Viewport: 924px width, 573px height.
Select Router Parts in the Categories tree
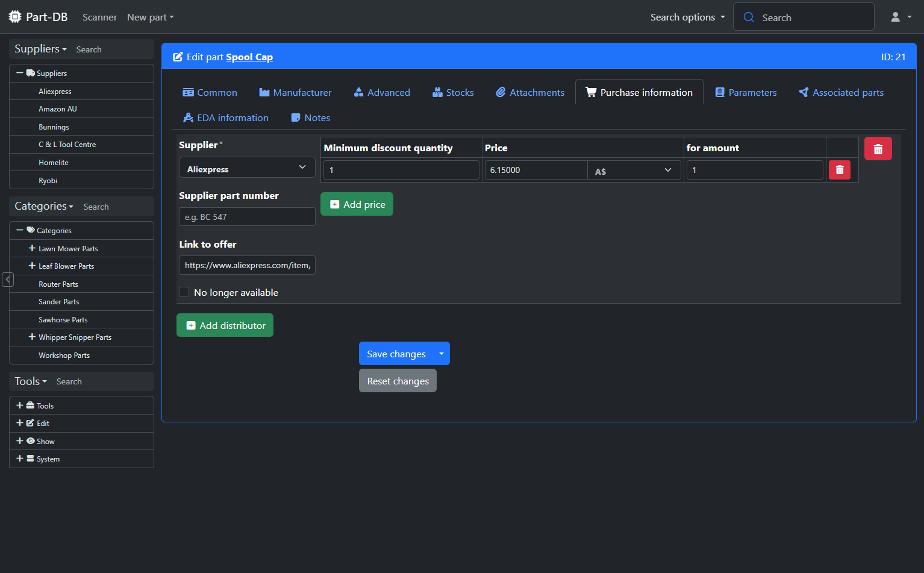[x=58, y=284]
